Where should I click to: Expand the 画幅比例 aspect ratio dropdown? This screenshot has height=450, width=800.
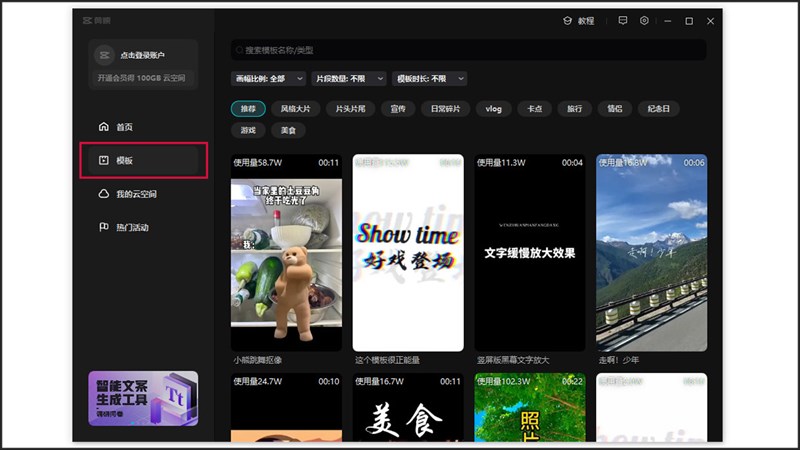click(x=268, y=78)
